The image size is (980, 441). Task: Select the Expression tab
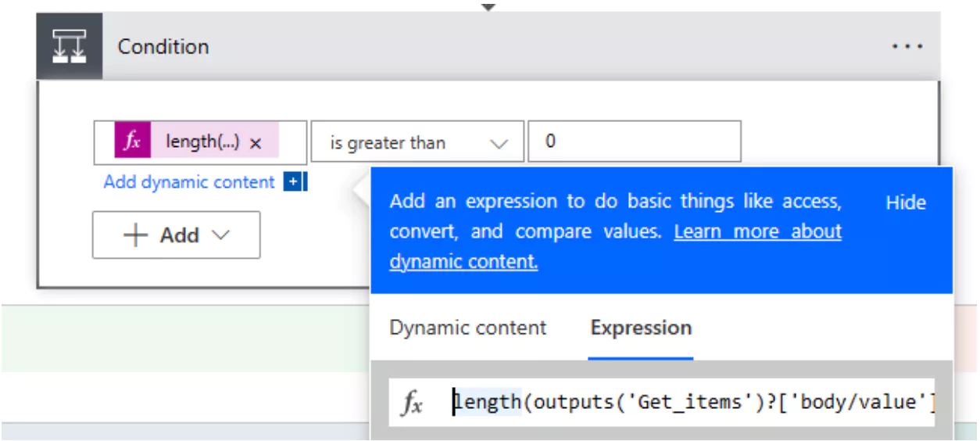tap(641, 328)
